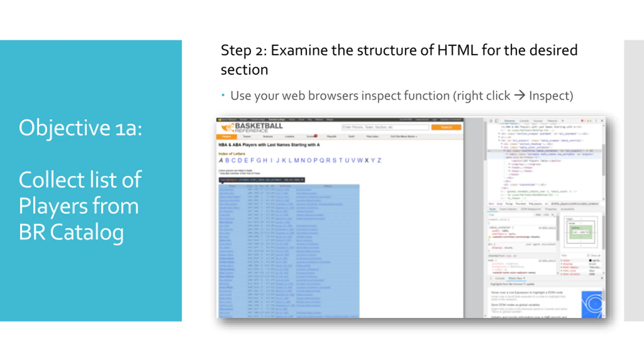This screenshot has height=362, width=644.
Task: Expand the section_wrapper div node in Elements tree
Action: [x=499, y=133]
